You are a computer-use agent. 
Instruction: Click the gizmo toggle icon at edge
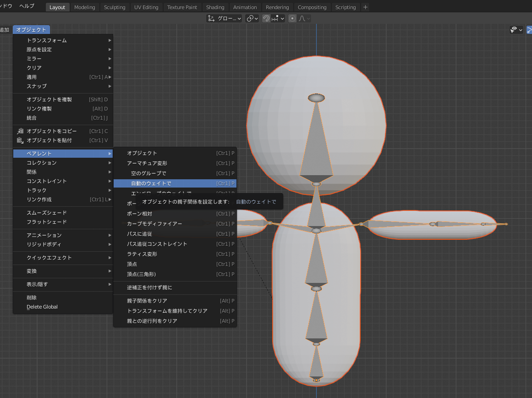point(529,30)
